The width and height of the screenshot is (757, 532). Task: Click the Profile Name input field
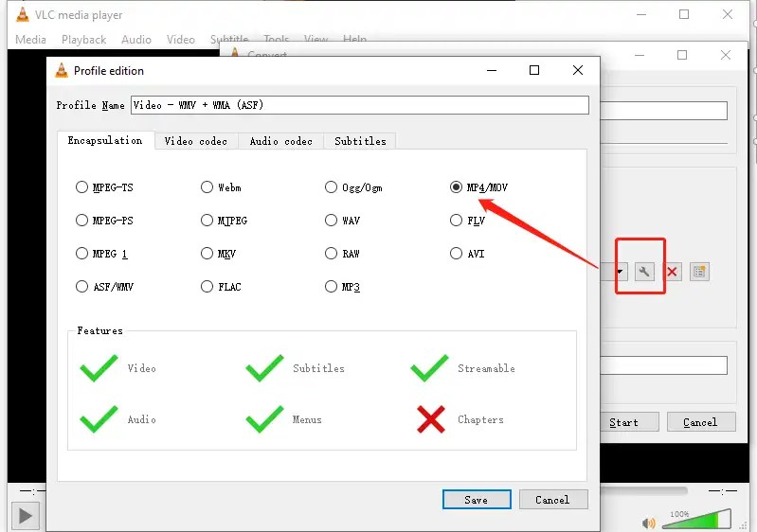click(x=360, y=105)
